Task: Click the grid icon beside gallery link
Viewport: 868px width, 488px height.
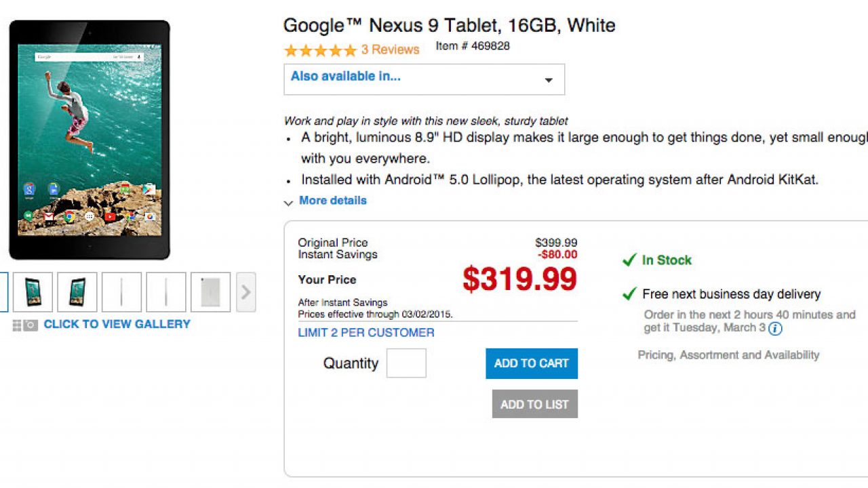Action: point(17,325)
